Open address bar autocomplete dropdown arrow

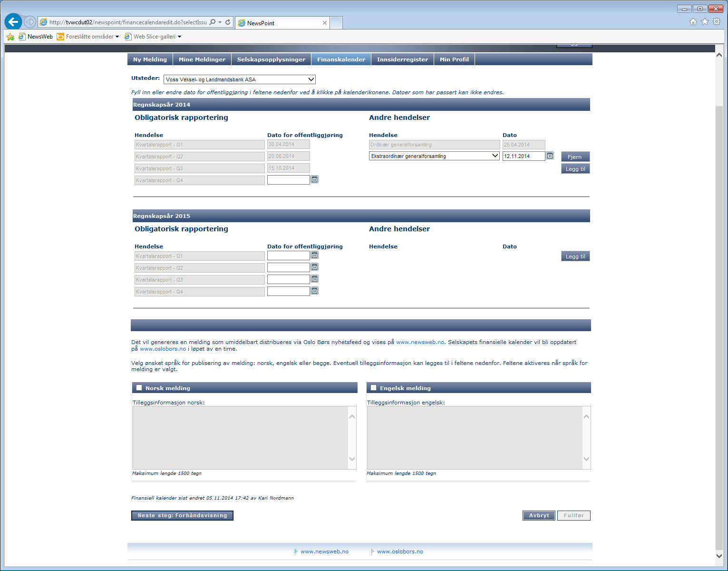[220, 22]
